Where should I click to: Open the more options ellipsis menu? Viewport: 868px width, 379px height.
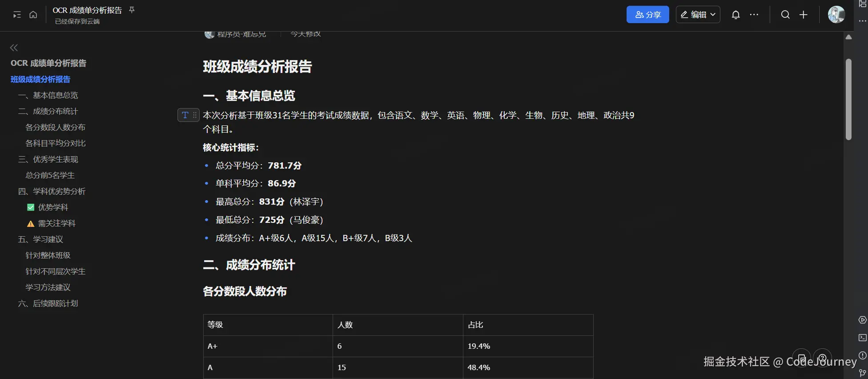point(754,15)
